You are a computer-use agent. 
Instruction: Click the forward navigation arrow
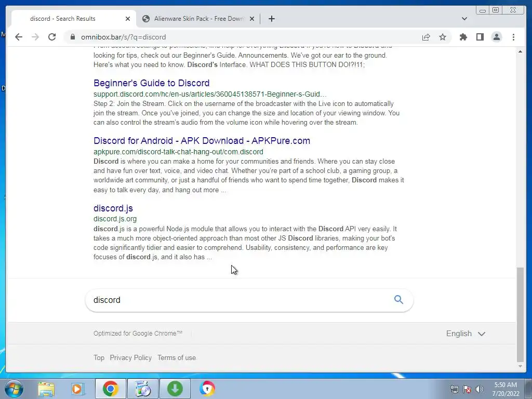(35, 37)
